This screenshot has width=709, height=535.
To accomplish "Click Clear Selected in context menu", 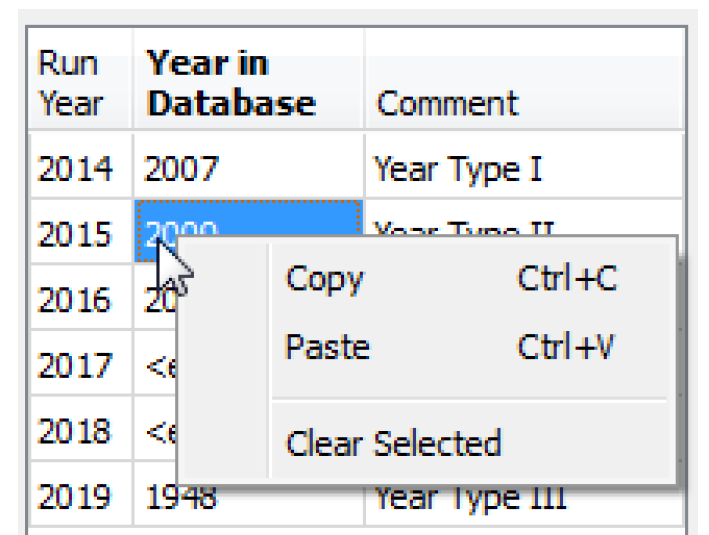I will [393, 442].
